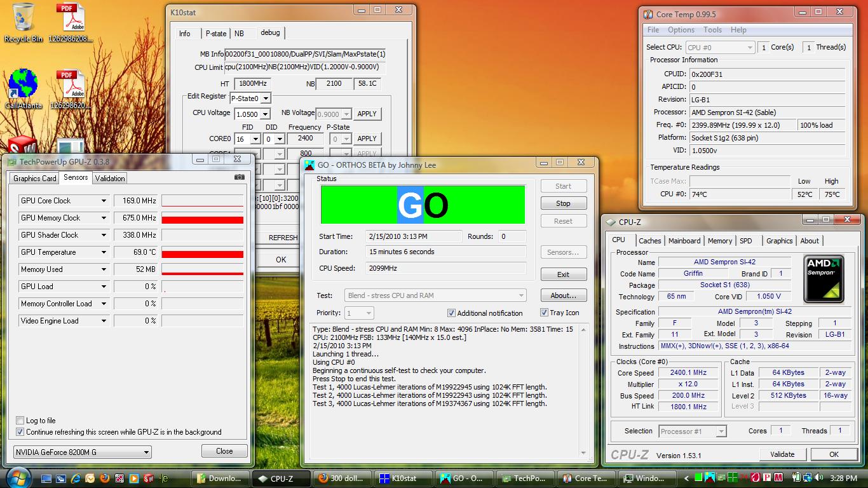
Task: Click the About... button in Orthos
Action: click(564, 295)
